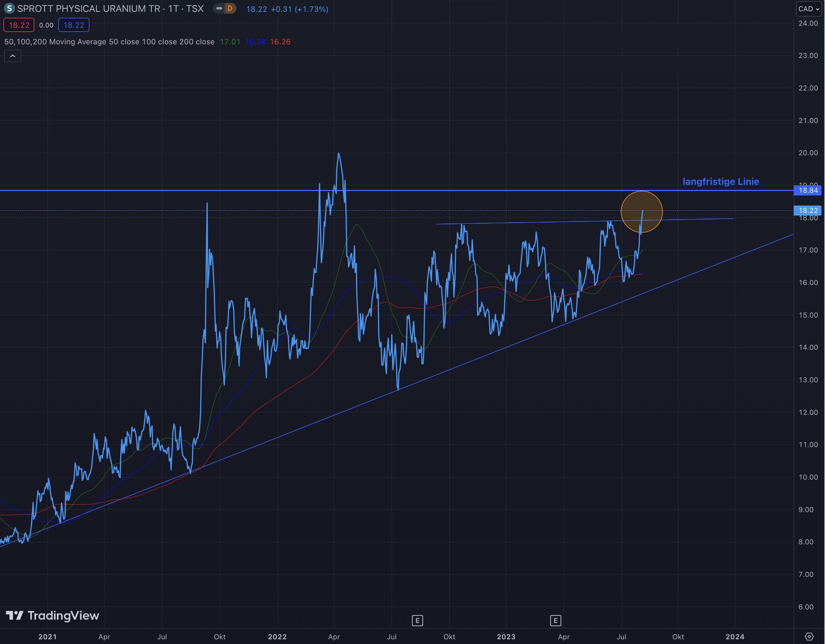Click the 18.84 price label on axis
Image resolution: width=825 pixels, height=644 pixels.
tap(808, 190)
